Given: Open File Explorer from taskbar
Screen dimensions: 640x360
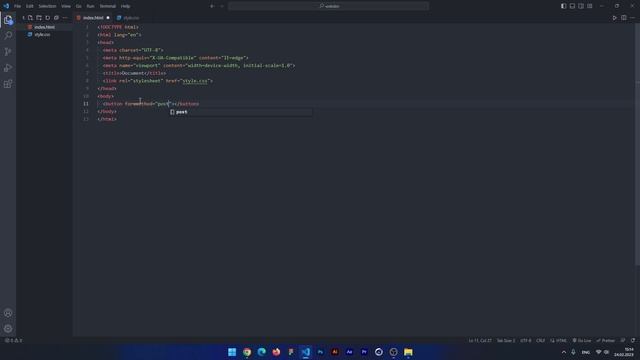Looking at the screenshot, I should pos(408,352).
